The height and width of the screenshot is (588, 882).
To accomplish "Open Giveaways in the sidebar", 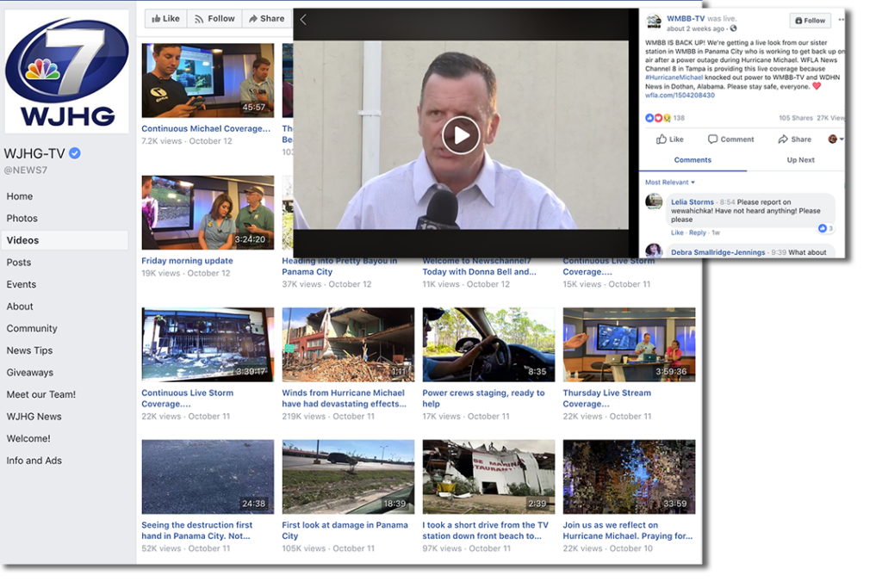I will coord(30,372).
